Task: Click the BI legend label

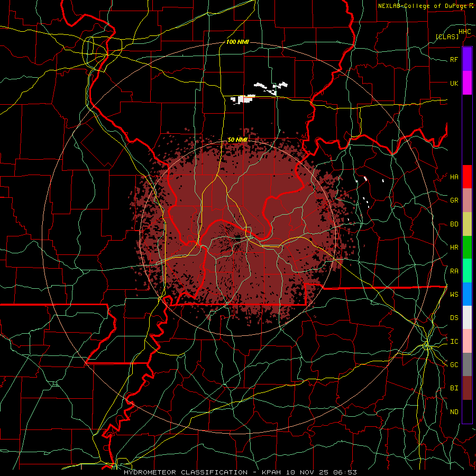Action: pyautogui.click(x=454, y=388)
